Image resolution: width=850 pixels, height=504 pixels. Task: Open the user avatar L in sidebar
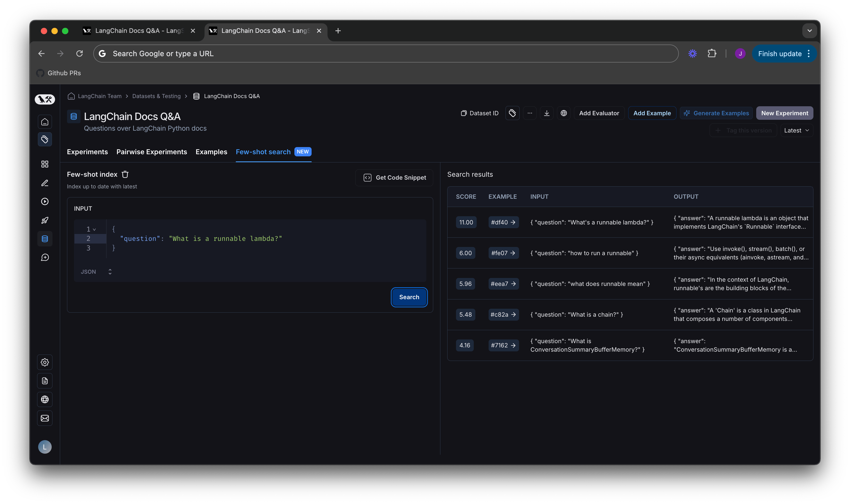(45, 447)
